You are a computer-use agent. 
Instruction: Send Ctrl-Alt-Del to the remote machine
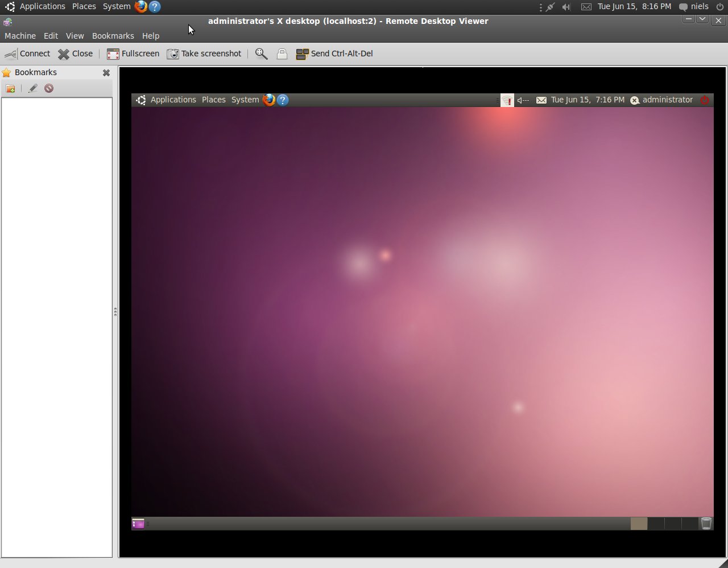334,53
